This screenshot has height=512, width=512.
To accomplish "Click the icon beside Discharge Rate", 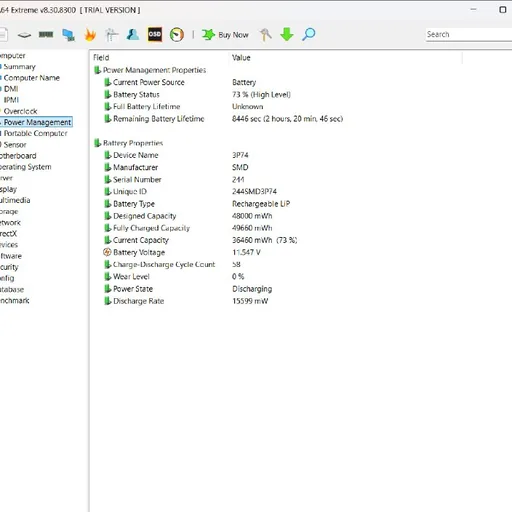I will coord(107,301).
